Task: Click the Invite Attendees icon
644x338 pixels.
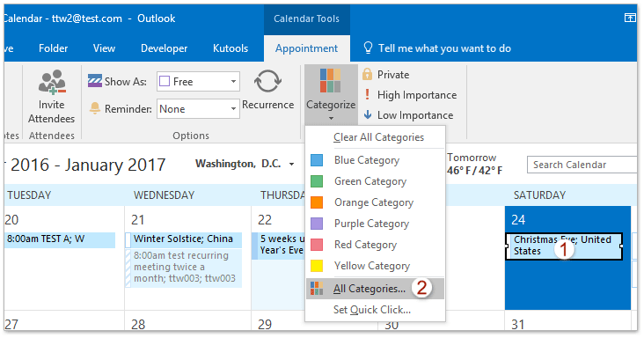Action: pyautogui.click(x=52, y=82)
